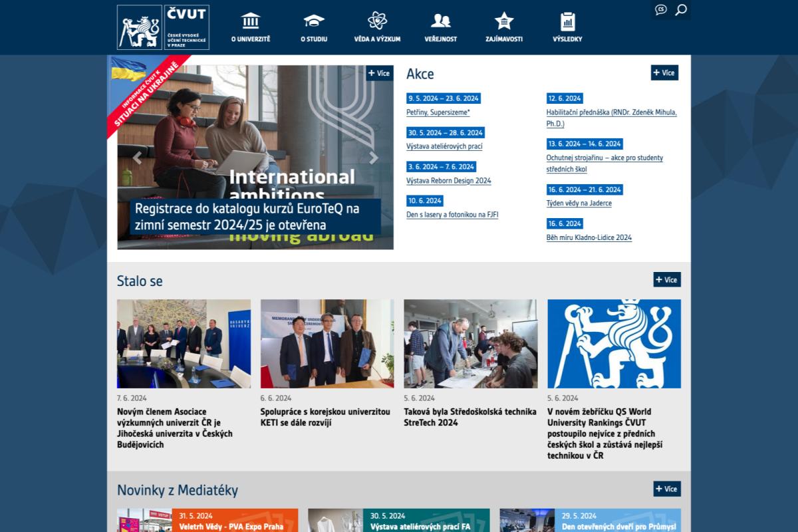Open Habilitační přednáška event link

tap(612, 118)
